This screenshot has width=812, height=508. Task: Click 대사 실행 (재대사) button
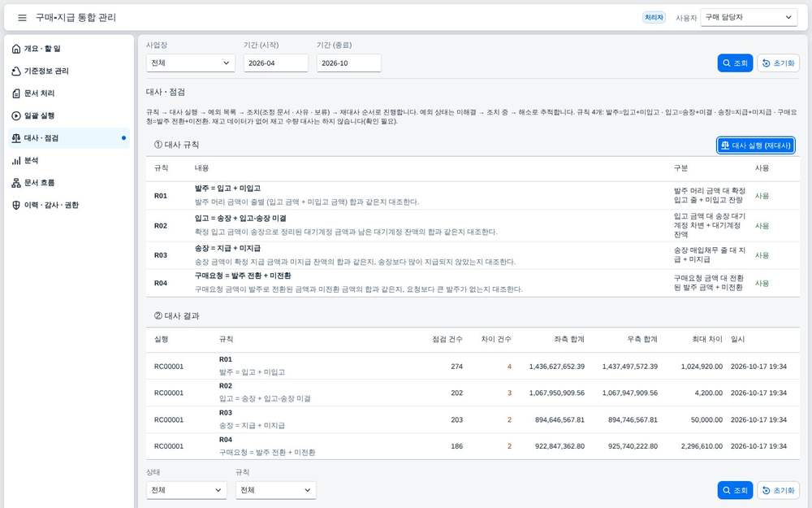pos(756,145)
